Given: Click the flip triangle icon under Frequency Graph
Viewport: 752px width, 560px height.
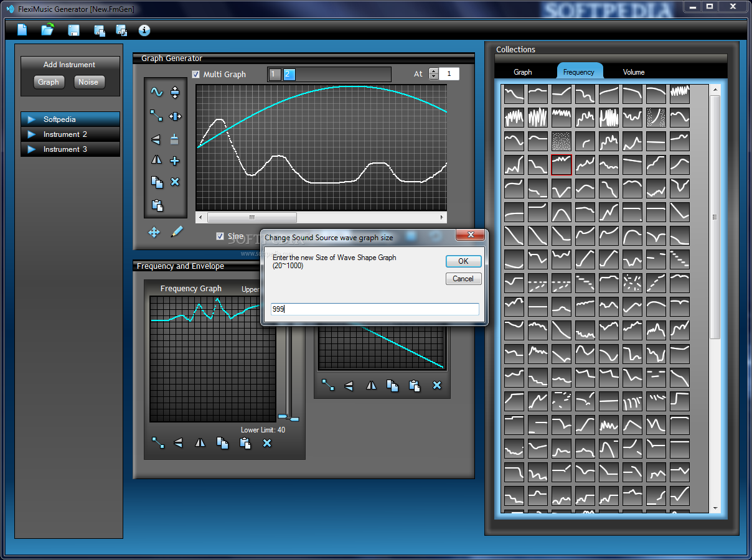Looking at the screenshot, I should (x=179, y=442).
